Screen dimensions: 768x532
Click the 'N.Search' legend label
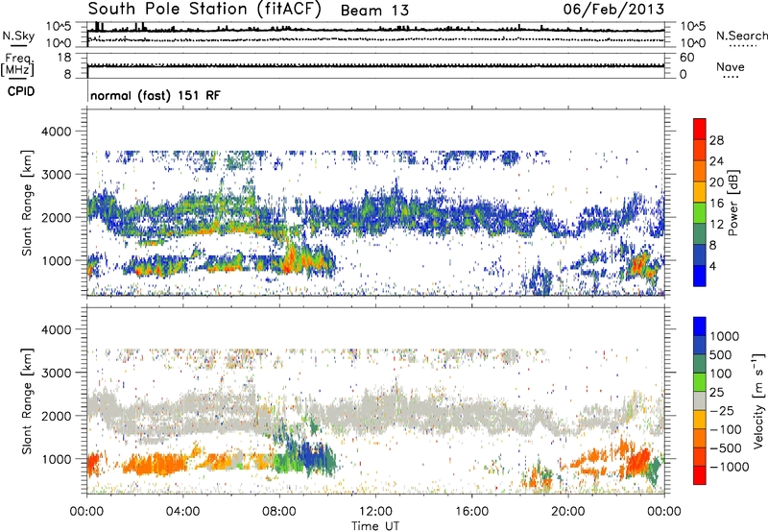741,36
